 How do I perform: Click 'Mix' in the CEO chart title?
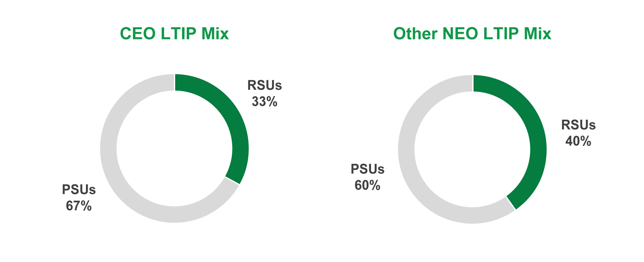(215, 33)
